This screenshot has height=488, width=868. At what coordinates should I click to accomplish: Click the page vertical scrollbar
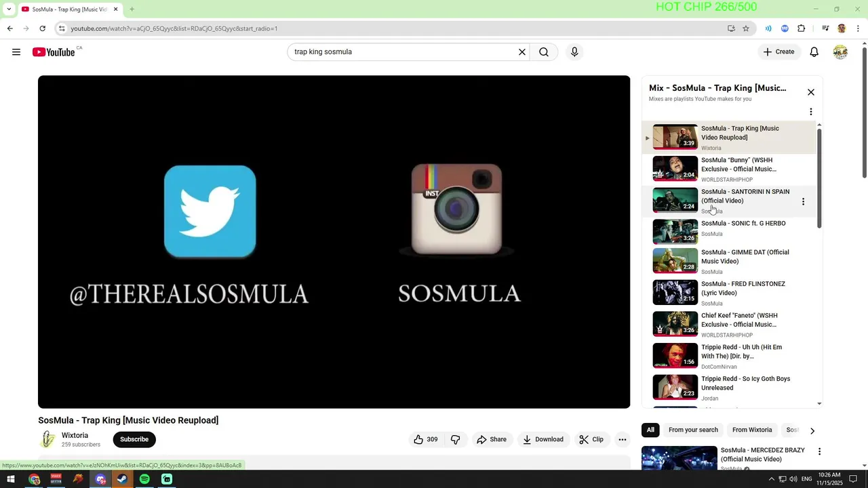pyautogui.click(x=864, y=112)
